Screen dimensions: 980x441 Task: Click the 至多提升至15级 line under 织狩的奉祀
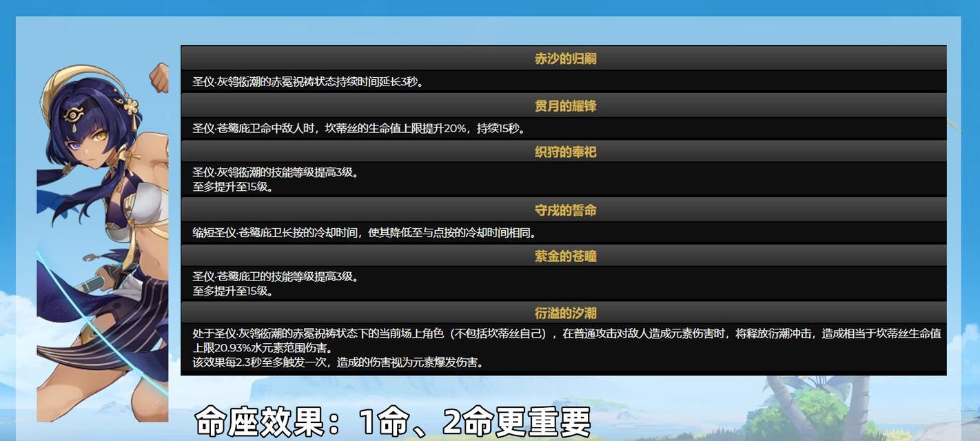(232, 187)
